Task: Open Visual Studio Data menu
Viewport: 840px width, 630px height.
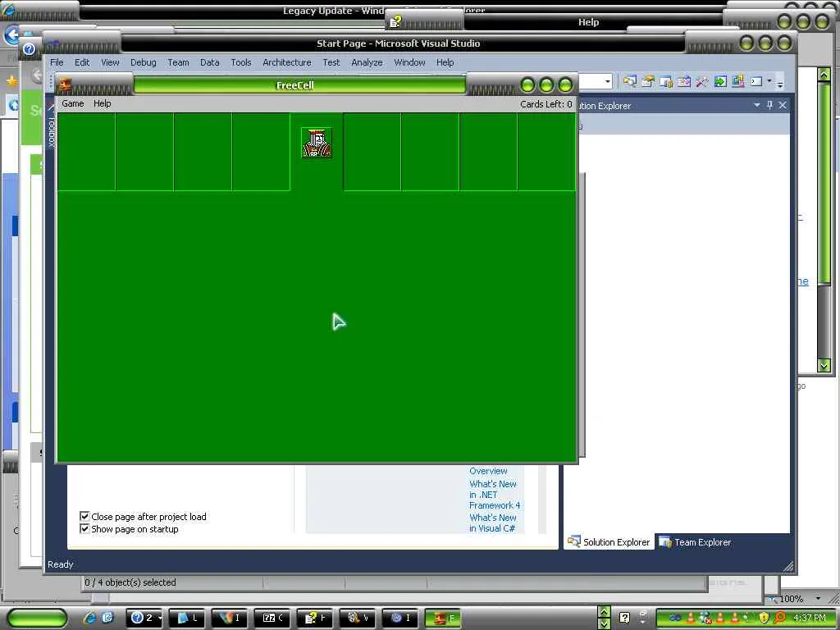Action: point(210,62)
